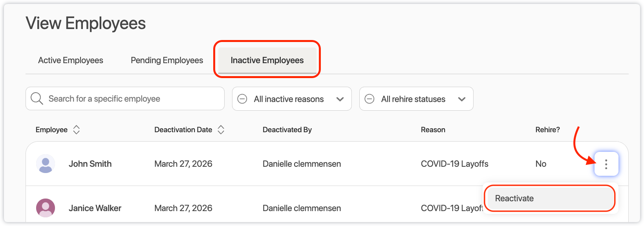Sort by Deactivation Date using the sort arrows
644x226 pixels.
(x=221, y=130)
